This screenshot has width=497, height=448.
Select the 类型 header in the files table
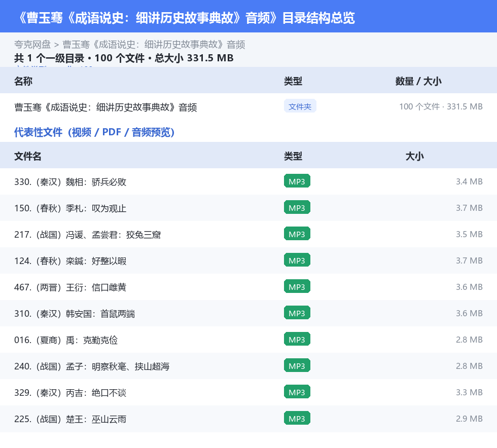click(293, 156)
